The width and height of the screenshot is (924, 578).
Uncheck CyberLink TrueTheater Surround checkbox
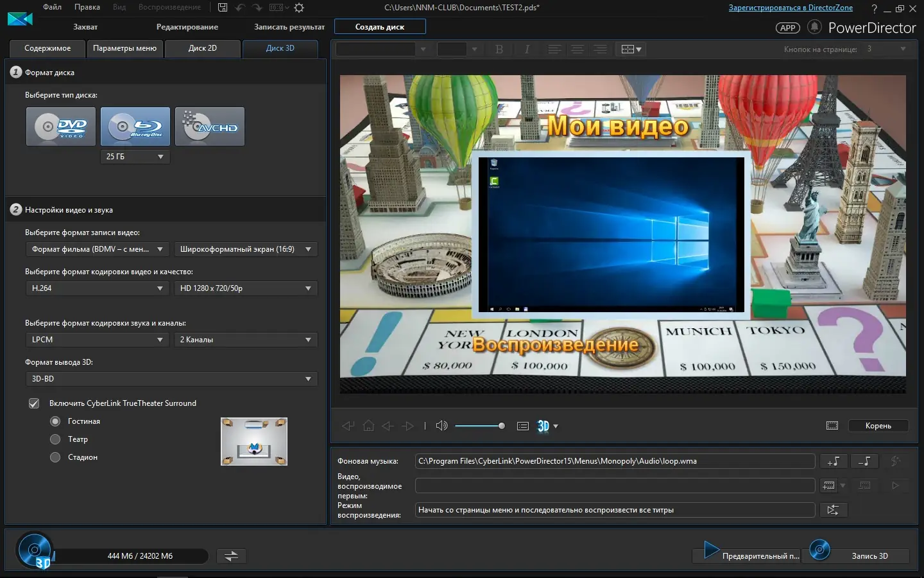[x=34, y=403]
